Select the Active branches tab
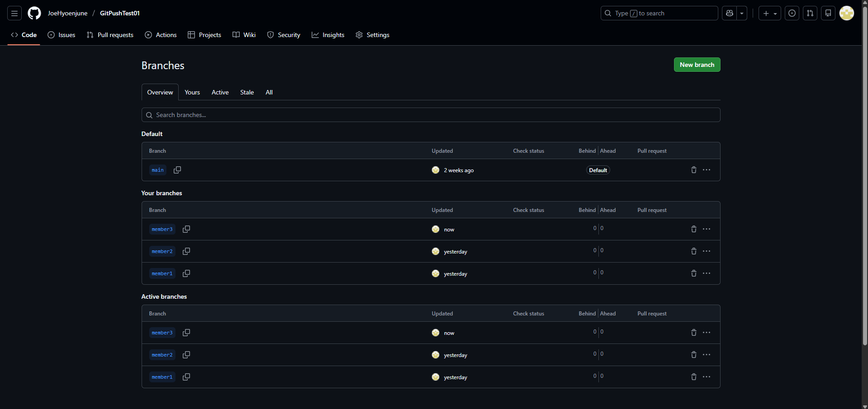This screenshot has height=409, width=868. point(220,92)
